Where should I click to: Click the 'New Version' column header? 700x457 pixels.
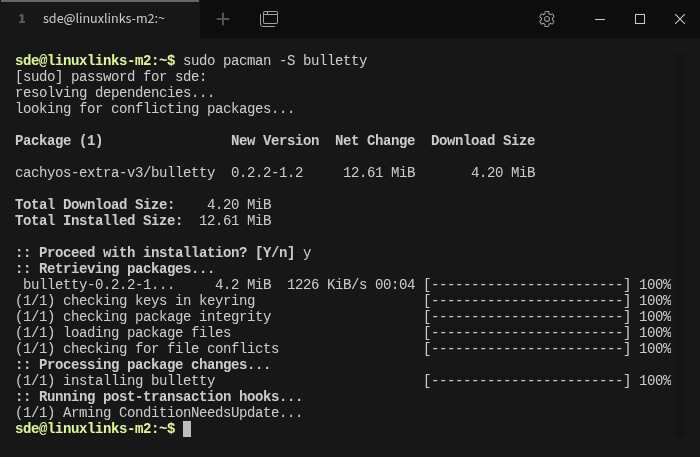275,141
